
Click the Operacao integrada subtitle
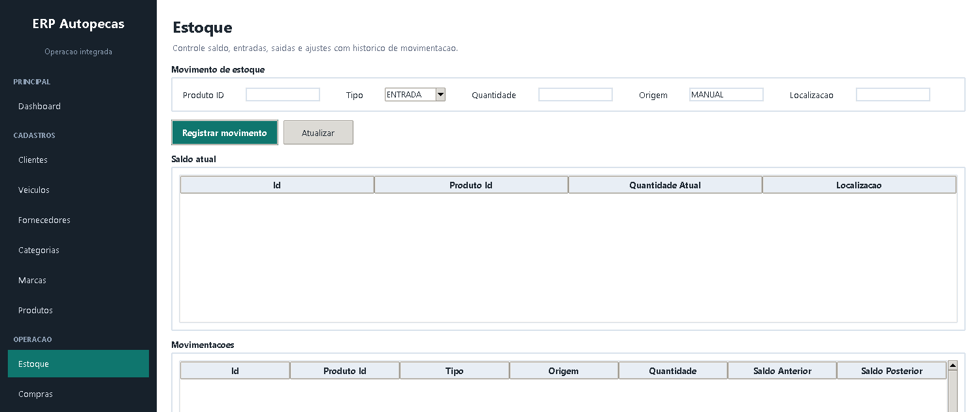(78, 52)
